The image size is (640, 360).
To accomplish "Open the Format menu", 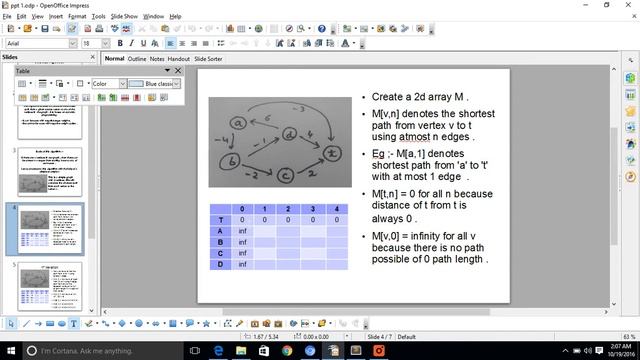I will [x=77, y=16].
